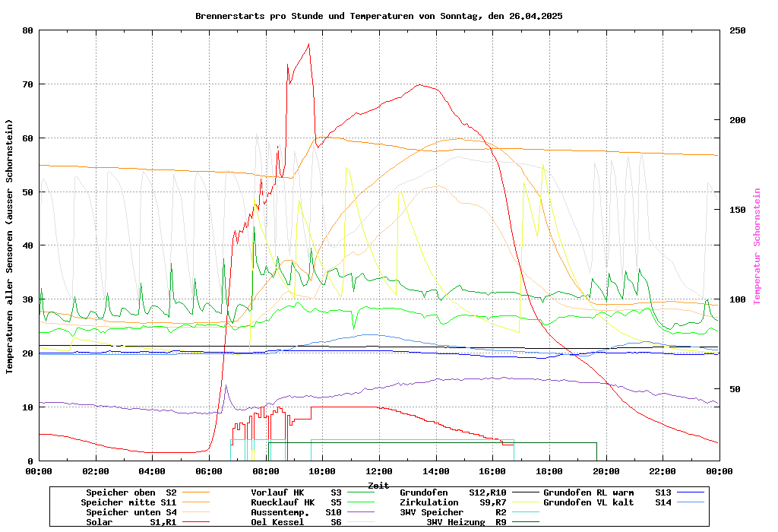Click the Speicher oben S2 legend entry
The image size is (778, 532).
131,492
